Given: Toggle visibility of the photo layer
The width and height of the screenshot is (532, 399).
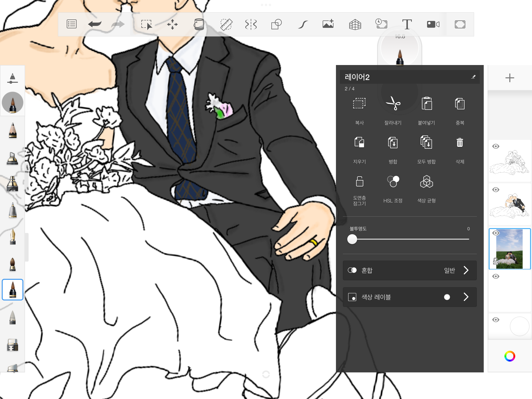Looking at the screenshot, I should point(496,233).
